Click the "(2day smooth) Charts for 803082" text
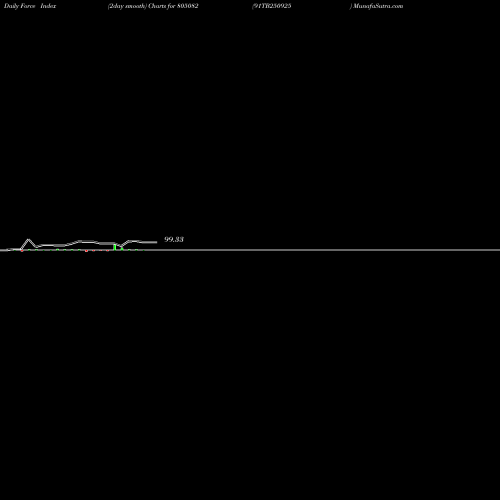The width and height of the screenshot is (500, 500). (x=153, y=6)
